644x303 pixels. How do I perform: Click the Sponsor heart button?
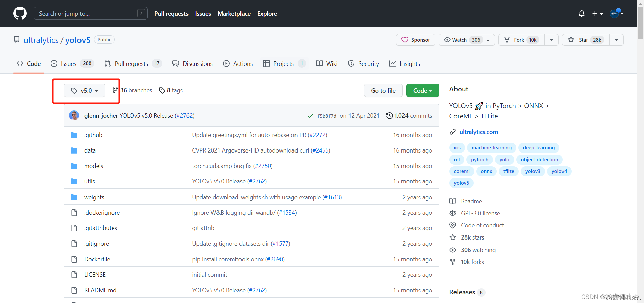416,40
